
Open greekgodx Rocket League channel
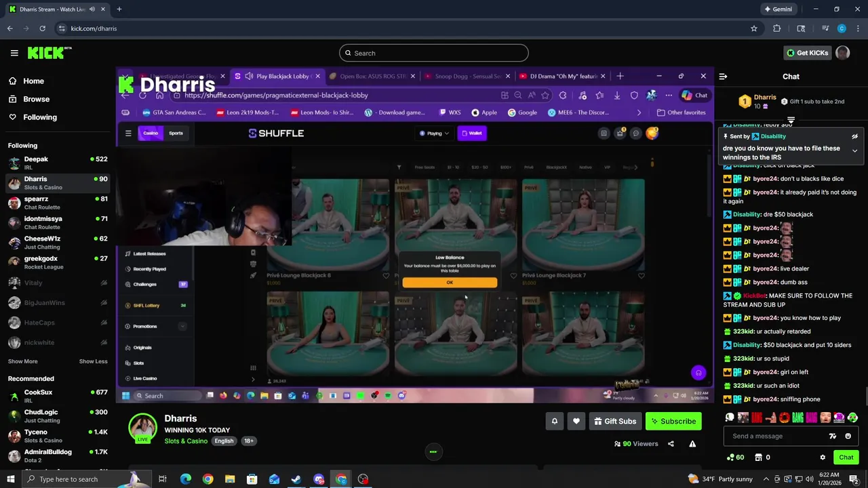click(58, 262)
